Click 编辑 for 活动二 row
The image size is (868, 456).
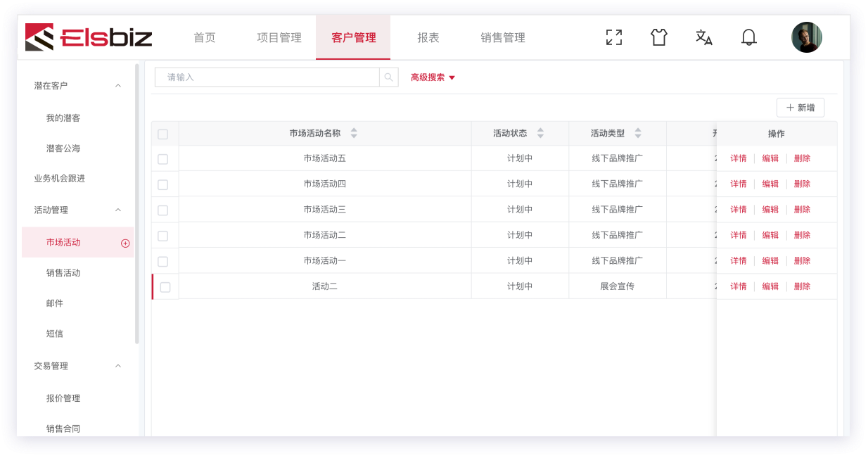(x=770, y=286)
